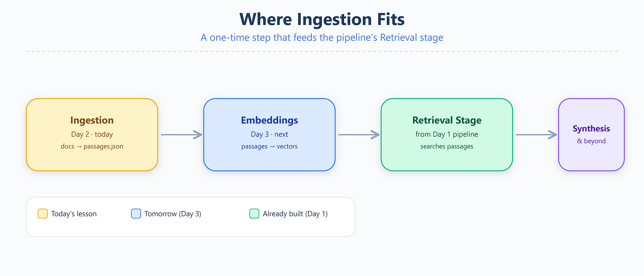Click the yellow Today's lesson legend swatch
The height and width of the screenshot is (276, 644).
click(x=42, y=214)
